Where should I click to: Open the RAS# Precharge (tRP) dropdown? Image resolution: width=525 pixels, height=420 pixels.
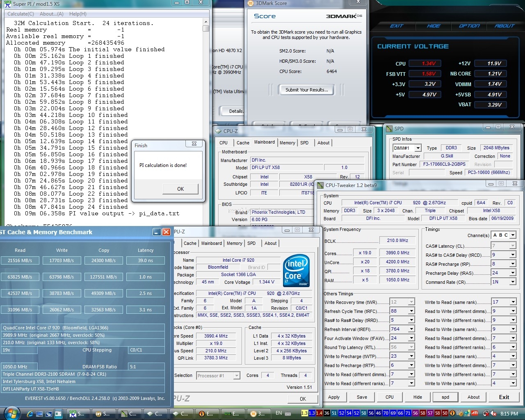pos(513,264)
